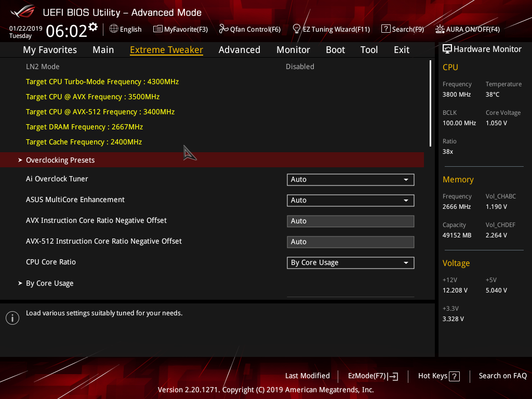Launch EZ Tuning Wizard lightbulb icon

297,29
